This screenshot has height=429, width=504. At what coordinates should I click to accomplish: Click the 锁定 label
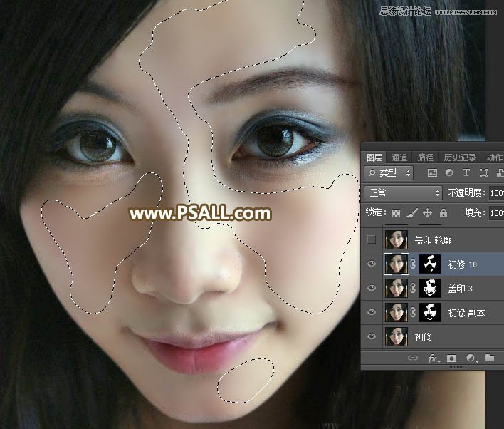pos(375,212)
